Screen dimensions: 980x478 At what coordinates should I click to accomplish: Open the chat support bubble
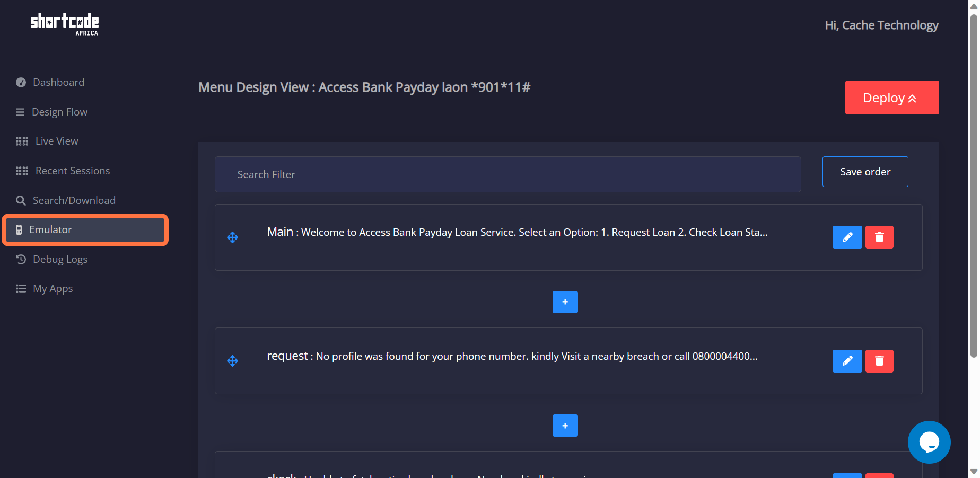pos(929,442)
